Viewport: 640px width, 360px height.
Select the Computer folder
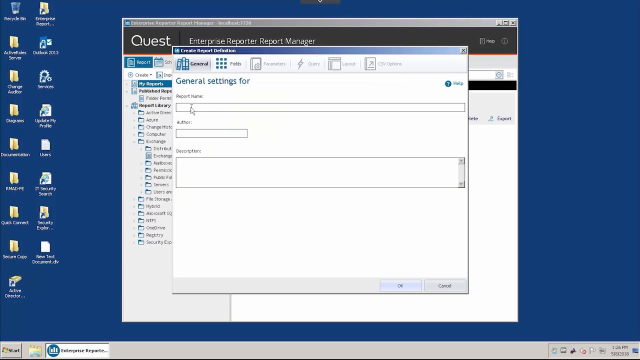point(152,134)
